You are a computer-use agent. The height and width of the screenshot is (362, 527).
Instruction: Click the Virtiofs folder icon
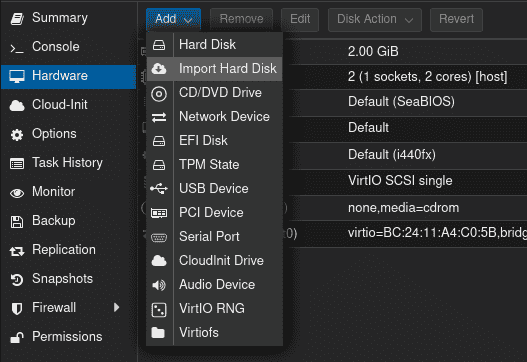(158, 333)
